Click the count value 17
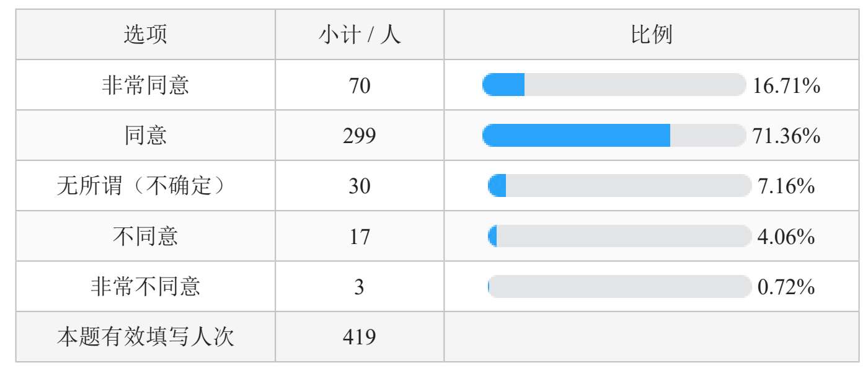868x371 pixels. coord(360,236)
